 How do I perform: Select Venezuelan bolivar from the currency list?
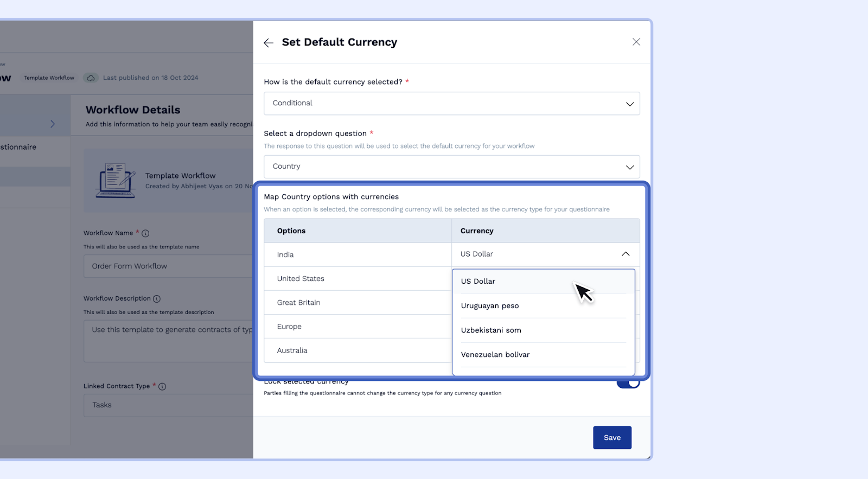543,355
